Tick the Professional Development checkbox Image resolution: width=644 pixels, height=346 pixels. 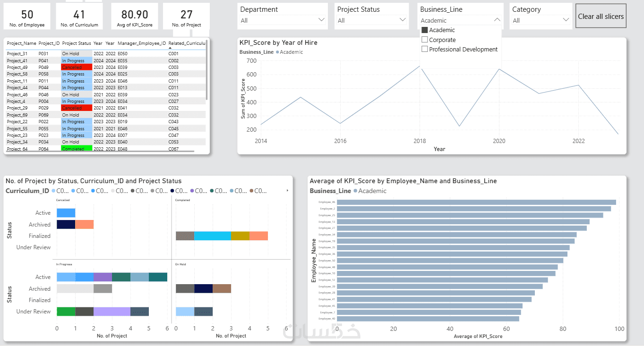click(424, 49)
